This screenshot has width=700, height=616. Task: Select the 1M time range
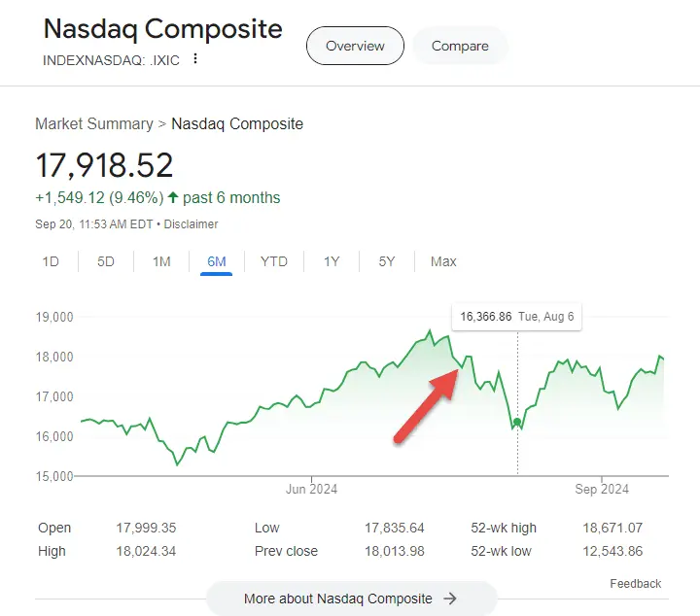[x=161, y=261]
